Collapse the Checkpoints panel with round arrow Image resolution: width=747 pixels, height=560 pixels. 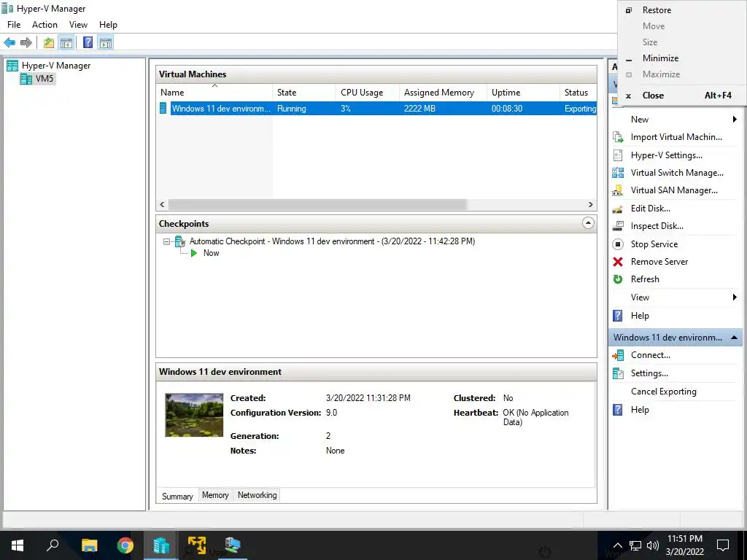tap(589, 223)
